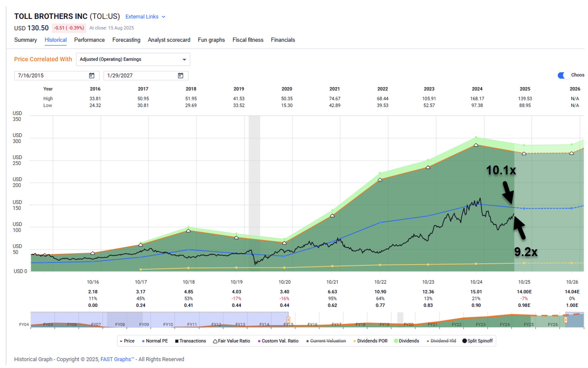Click the 10/21 growth figure 95%
This screenshot has height=368, width=588.
[x=332, y=298]
